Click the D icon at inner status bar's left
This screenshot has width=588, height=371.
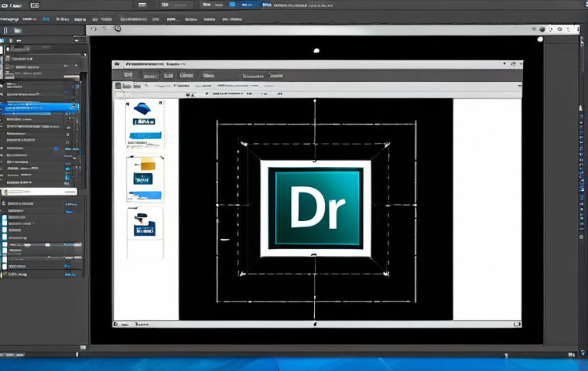point(115,324)
